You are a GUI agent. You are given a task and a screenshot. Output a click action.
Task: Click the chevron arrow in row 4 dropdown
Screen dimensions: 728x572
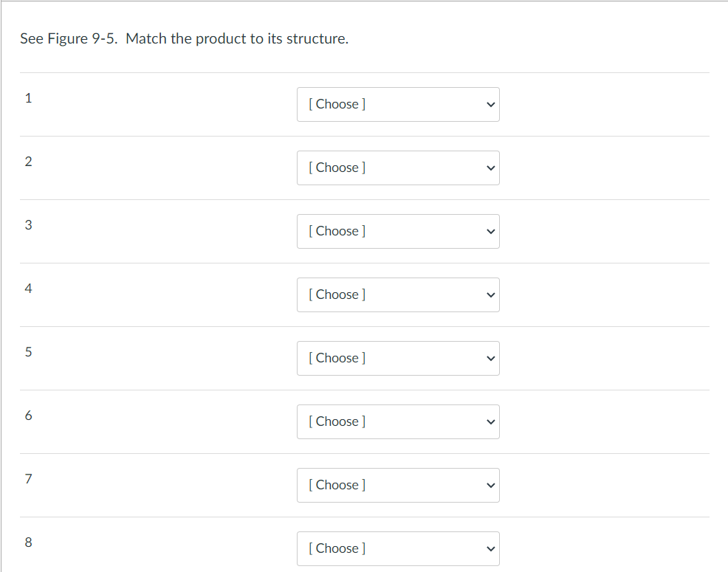pos(489,295)
